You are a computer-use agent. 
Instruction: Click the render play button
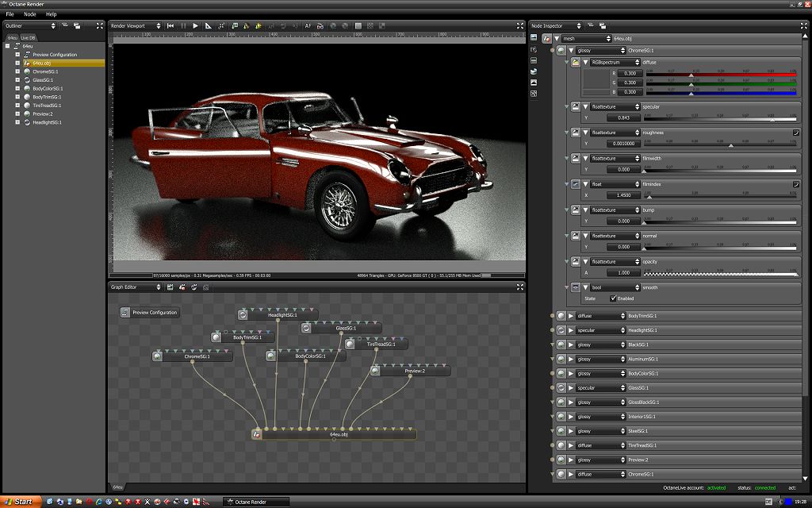coord(196,26)
